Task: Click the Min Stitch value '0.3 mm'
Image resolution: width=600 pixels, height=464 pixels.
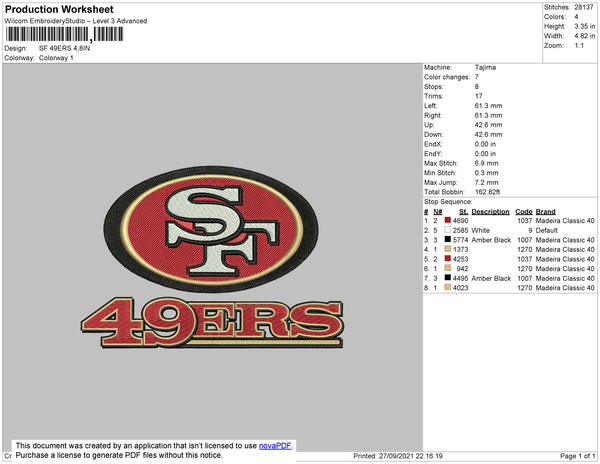Action: click(486, 173)
